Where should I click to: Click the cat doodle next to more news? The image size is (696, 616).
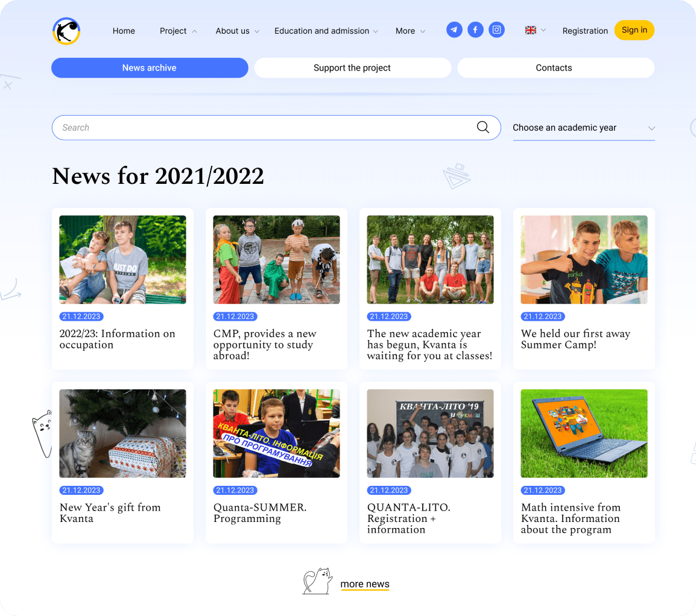tap(317, 580)
